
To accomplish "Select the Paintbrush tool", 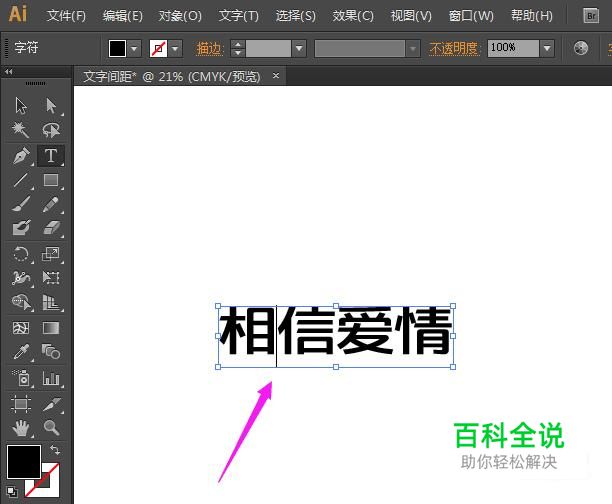I will click(x=21, y=204).
